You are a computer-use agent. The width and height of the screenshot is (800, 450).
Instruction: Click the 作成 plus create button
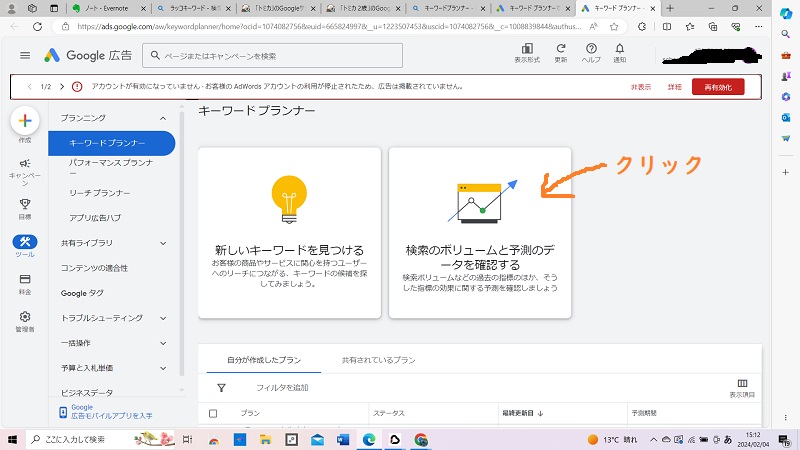click(x=25, y=121)
